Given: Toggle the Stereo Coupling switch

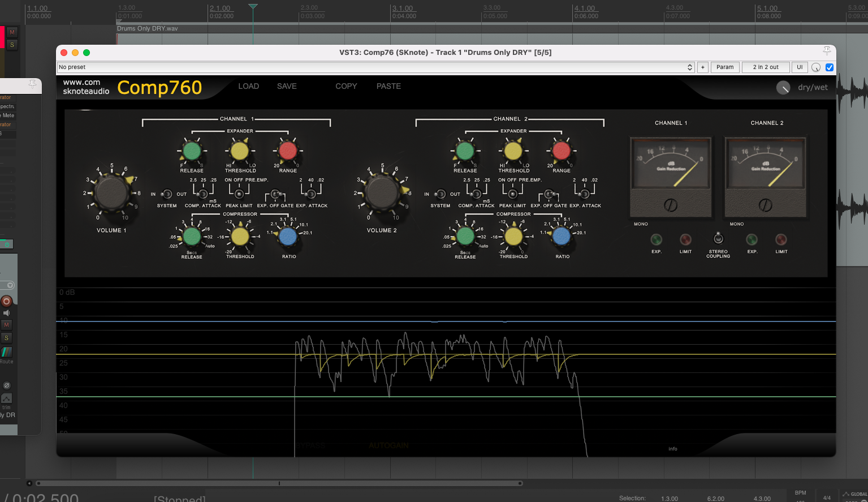Looking at the screenshot, I should tap(718, 238).
